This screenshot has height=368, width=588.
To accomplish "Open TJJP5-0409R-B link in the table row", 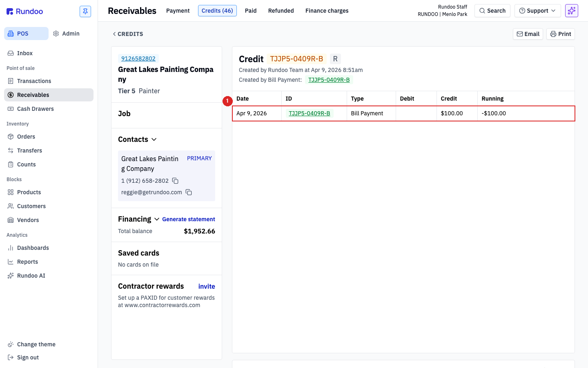I will [x=310, y=113].
